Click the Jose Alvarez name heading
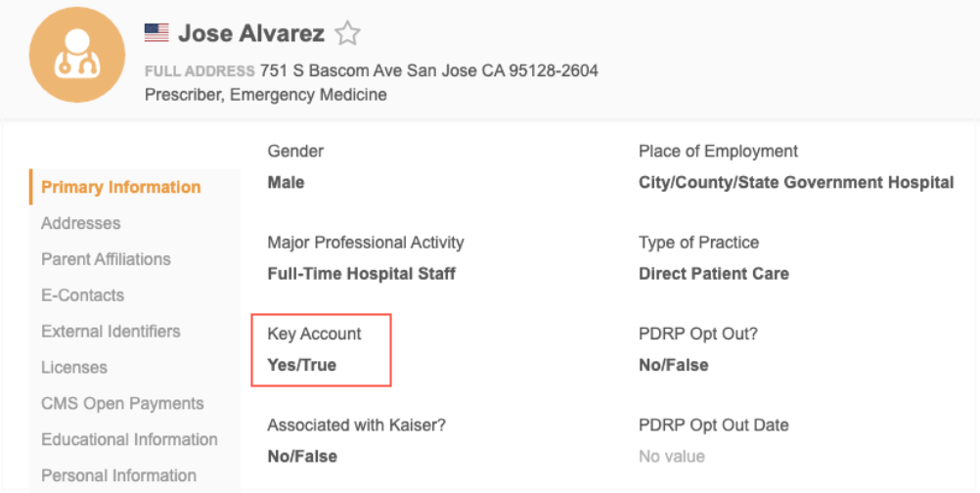 pyautogui.click(x=251, y=33)
